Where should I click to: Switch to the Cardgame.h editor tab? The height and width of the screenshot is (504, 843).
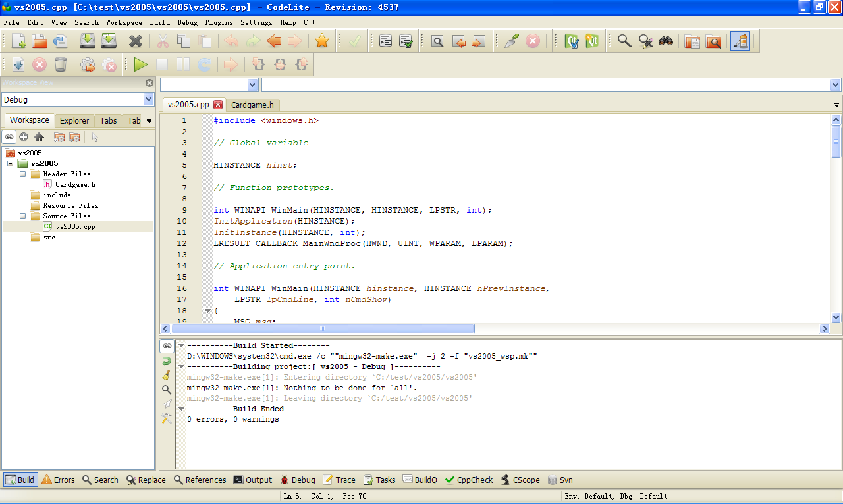253,105
